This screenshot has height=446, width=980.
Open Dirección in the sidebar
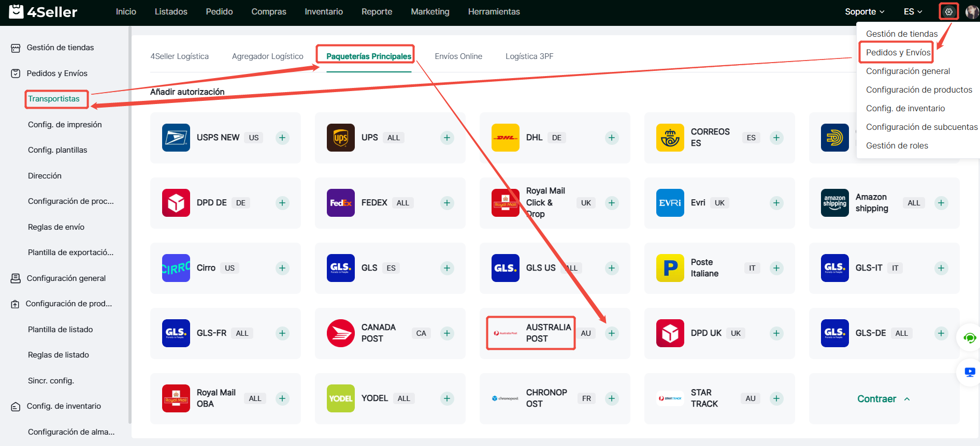point(45,176)
